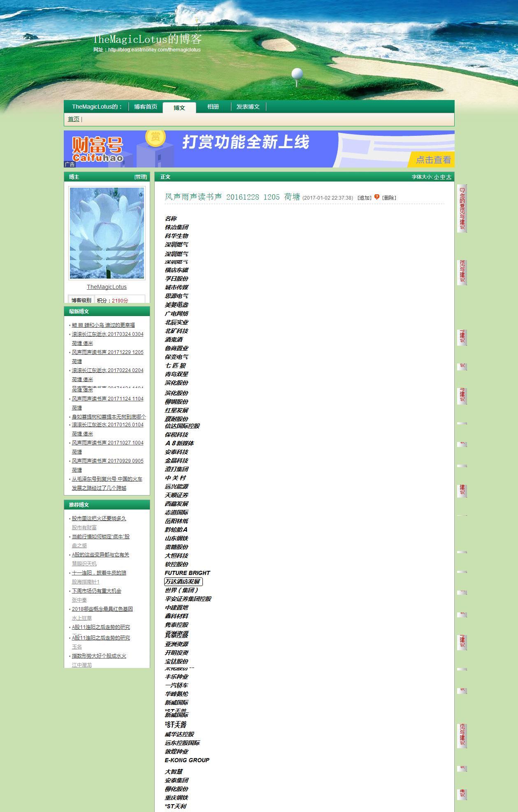Open recommended post '股市里这把火还要烧多久'
Screen dimensions: 518x812
[x=99, y=519]
